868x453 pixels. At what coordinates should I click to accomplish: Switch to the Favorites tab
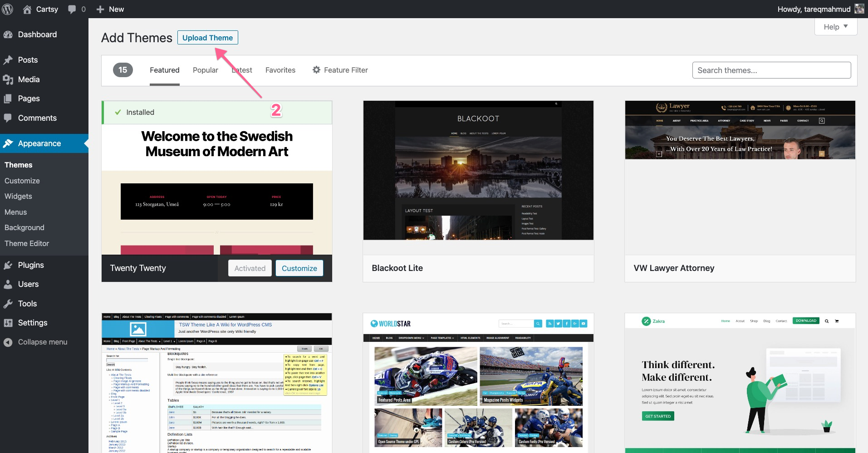[x=280, y=70]
